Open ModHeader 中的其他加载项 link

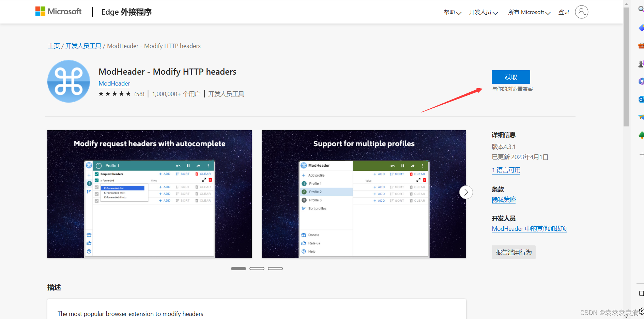pyautogui.click(x=529, y=229)
